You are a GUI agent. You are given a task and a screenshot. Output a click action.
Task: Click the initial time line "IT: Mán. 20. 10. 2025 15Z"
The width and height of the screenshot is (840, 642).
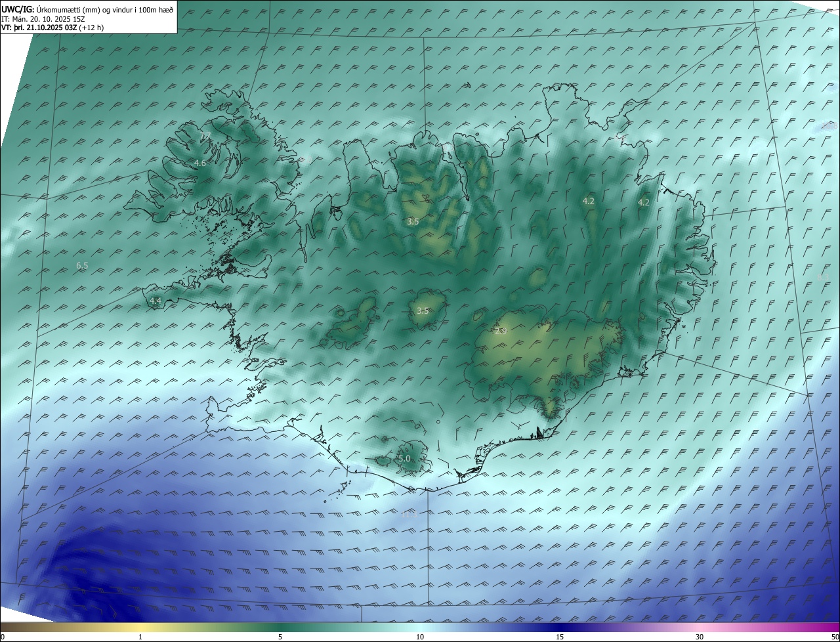coord(45,19)
